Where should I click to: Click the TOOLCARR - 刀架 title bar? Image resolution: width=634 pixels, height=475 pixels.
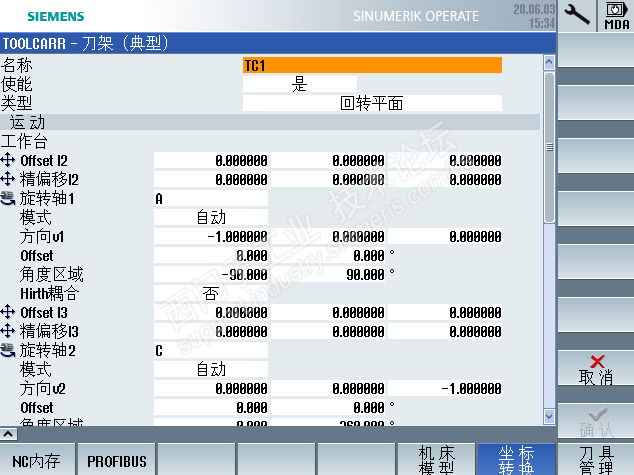pos(278,43)
